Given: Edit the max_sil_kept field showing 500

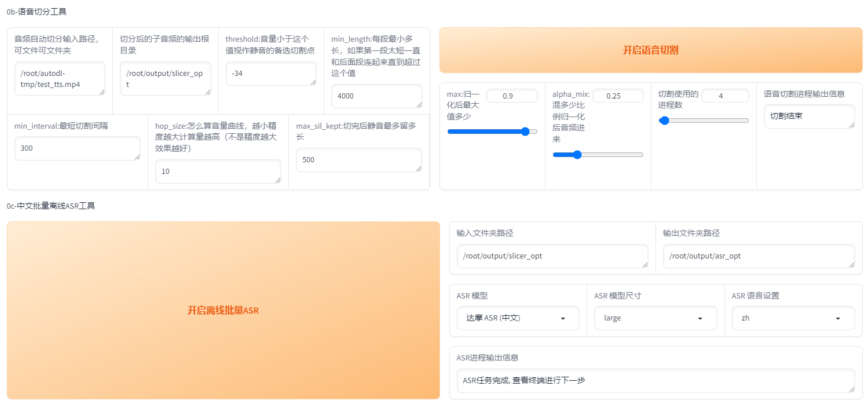Looking at the screenshot, I should [359, 160].
